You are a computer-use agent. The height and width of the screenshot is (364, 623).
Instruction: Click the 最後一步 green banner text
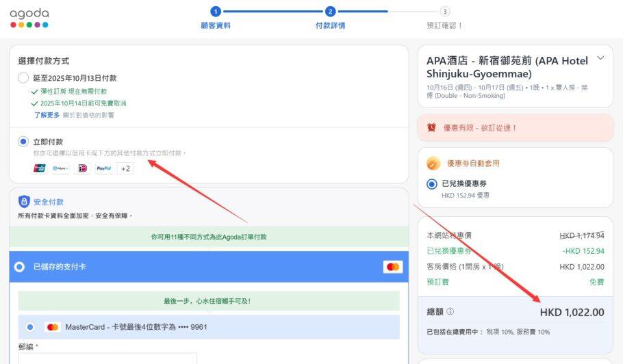[x=207, y=301]
